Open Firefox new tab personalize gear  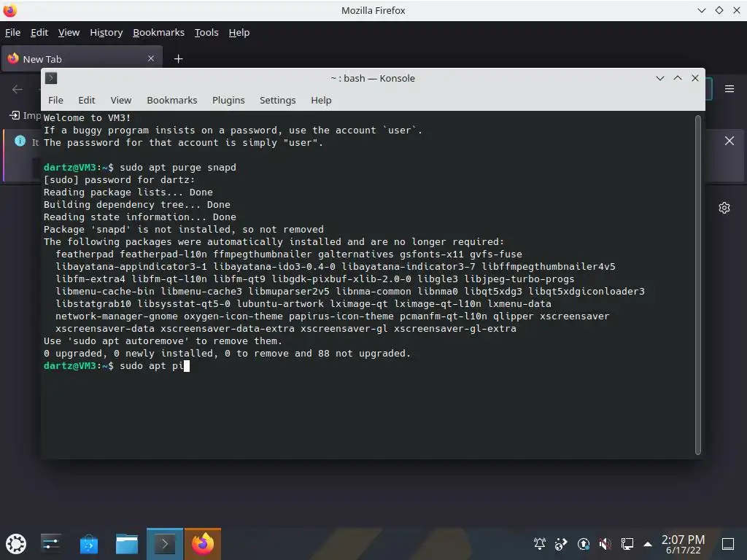[x=724, y=208]
